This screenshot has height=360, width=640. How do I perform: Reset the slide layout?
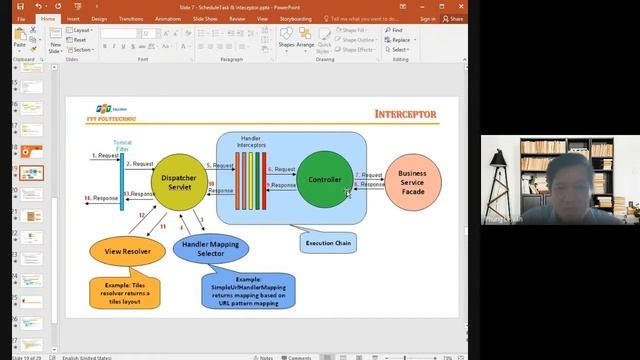point(76,40)
